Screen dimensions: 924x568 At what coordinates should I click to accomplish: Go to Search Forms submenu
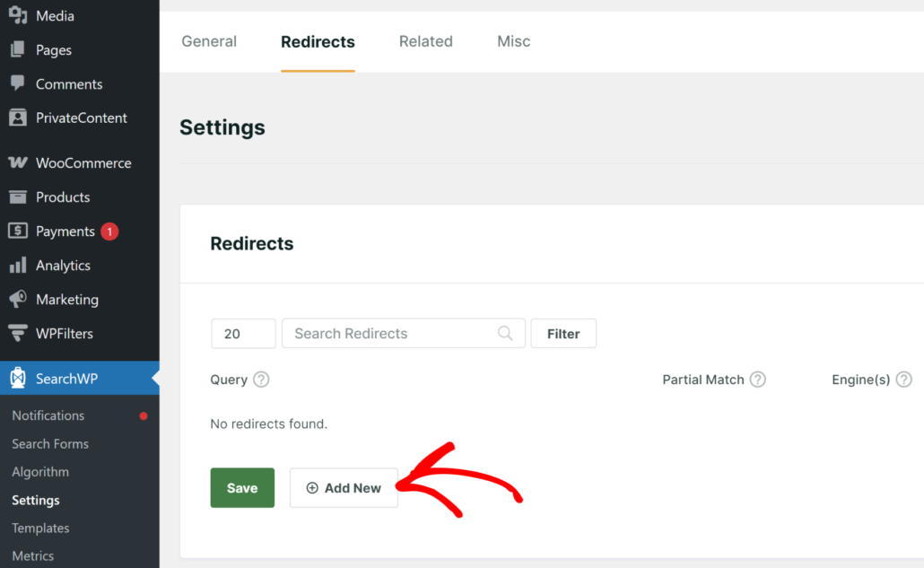[x=50, y=443]
